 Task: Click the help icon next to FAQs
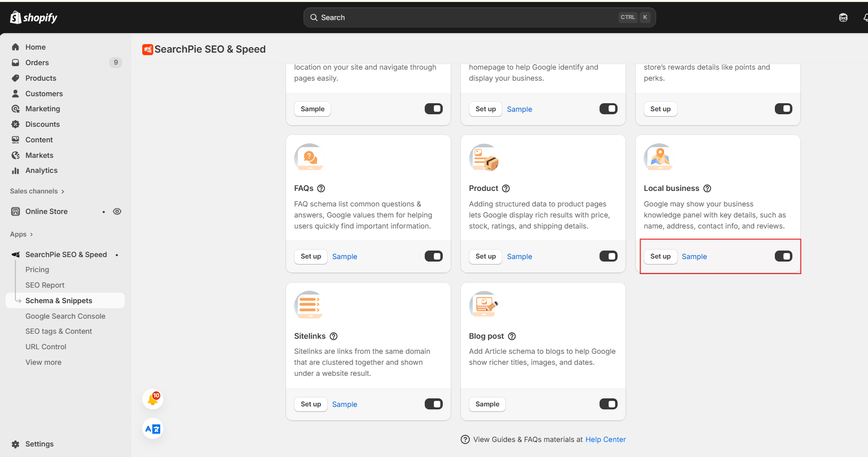(321, 188)
